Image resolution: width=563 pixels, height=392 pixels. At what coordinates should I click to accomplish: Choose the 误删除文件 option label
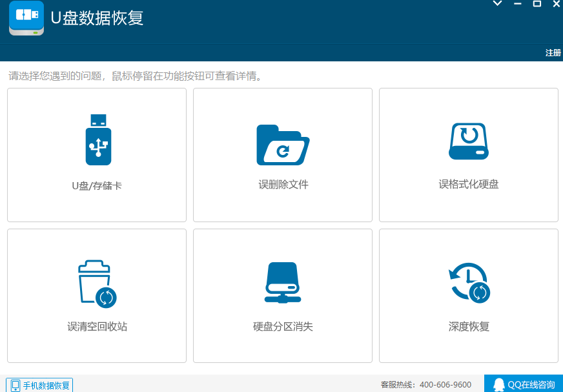tap(283, 185)
